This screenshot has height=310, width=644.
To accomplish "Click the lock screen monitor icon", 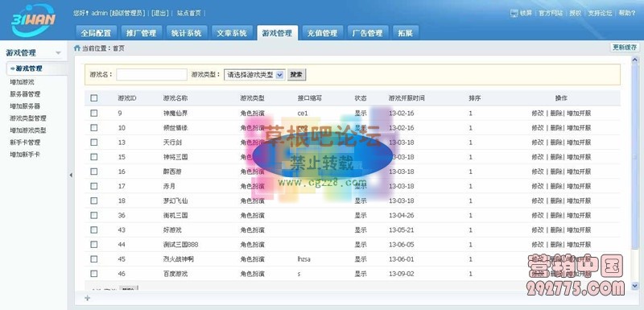I will (514, 13).
